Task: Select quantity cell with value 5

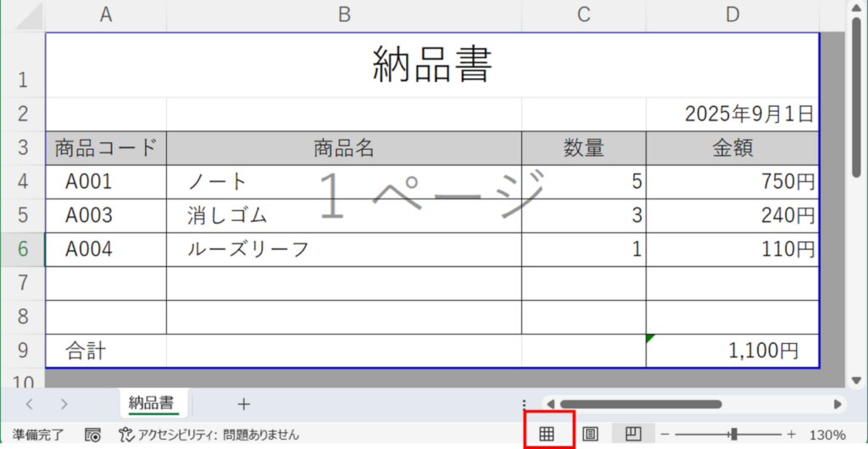Action: [583, 182]
